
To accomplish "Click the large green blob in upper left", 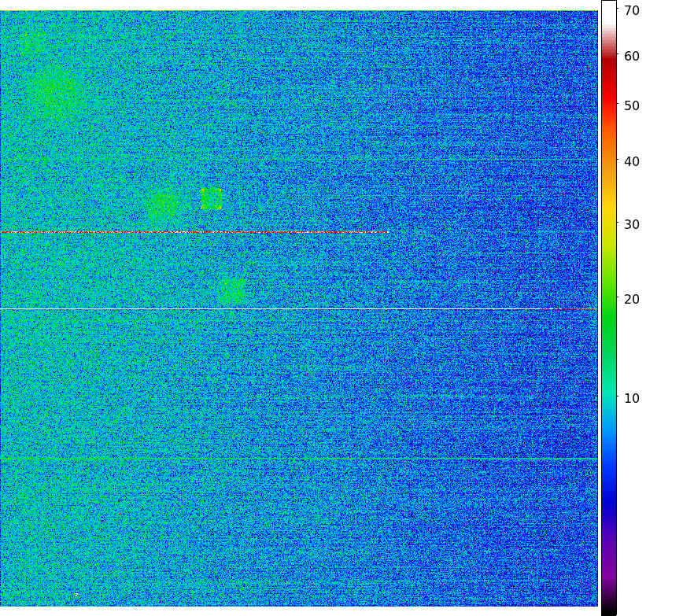I will 52,94.
